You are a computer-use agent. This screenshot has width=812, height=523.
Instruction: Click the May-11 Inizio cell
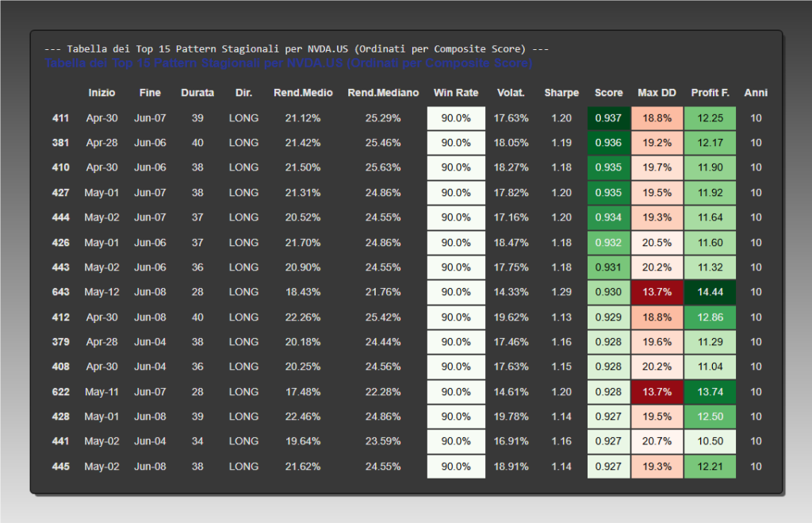click(x=101, y=392)
